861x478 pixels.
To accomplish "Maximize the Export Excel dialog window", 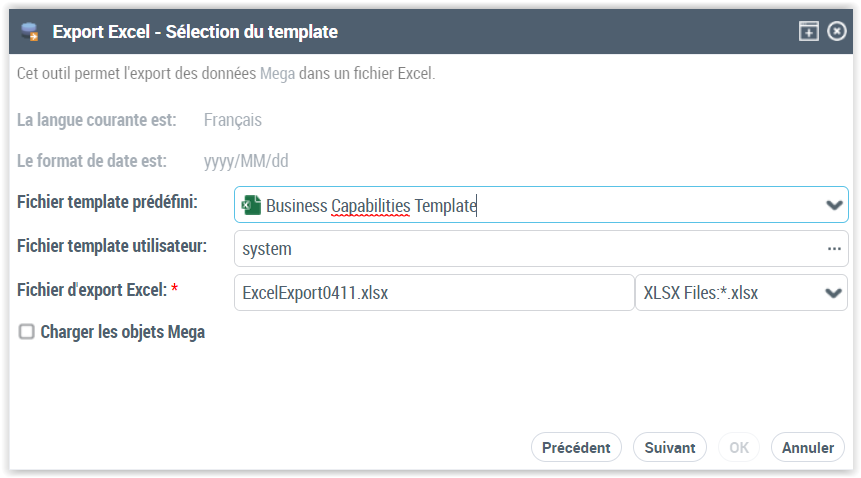I will pos(808,32).
